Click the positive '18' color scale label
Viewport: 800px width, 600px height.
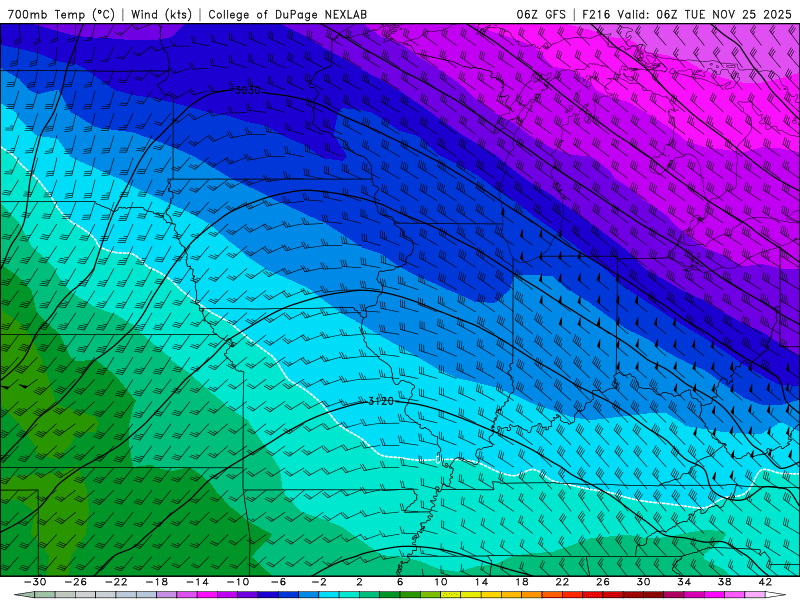point(521,582)
